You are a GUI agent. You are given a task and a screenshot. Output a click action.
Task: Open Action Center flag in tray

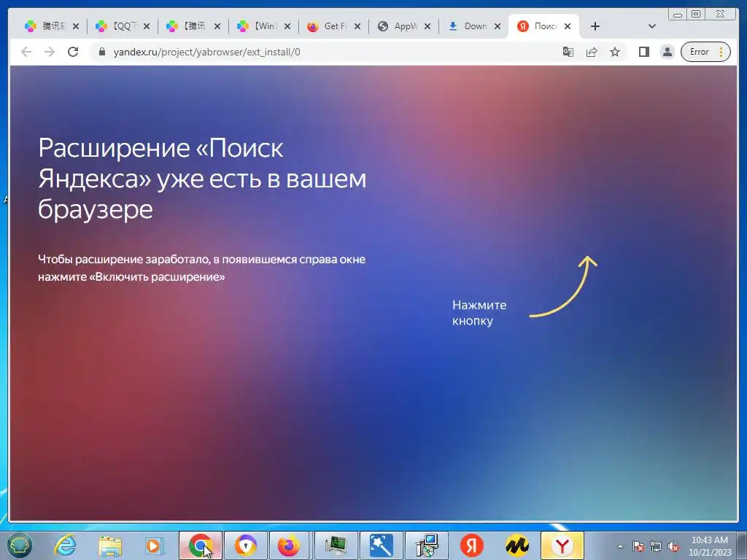[x=638, y=546]
